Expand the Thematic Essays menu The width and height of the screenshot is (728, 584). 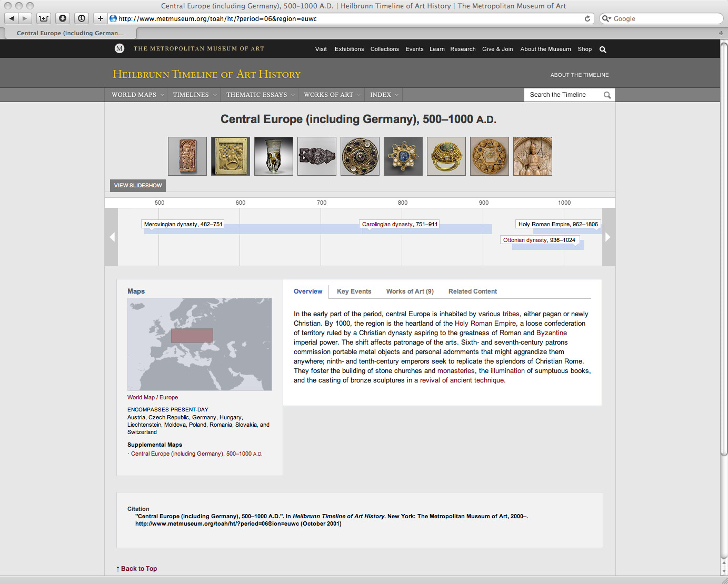(x=260, y=95)
